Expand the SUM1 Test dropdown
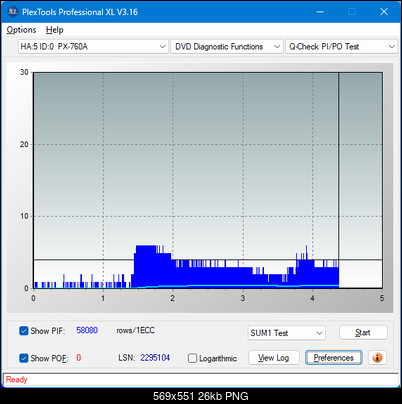The image size is (402, 404). (x=286, y=333)
